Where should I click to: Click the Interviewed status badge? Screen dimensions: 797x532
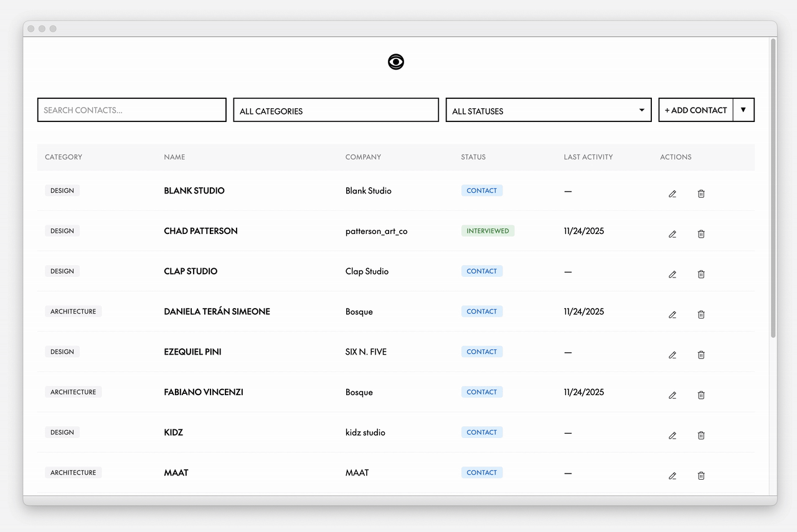point(488,231)
